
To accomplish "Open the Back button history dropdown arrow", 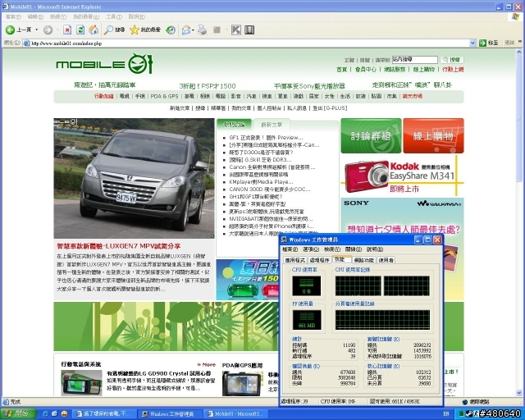I will pos(37,30).
